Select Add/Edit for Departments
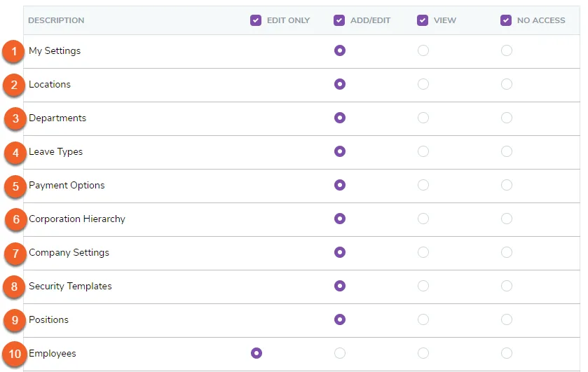 pos(340,118)
